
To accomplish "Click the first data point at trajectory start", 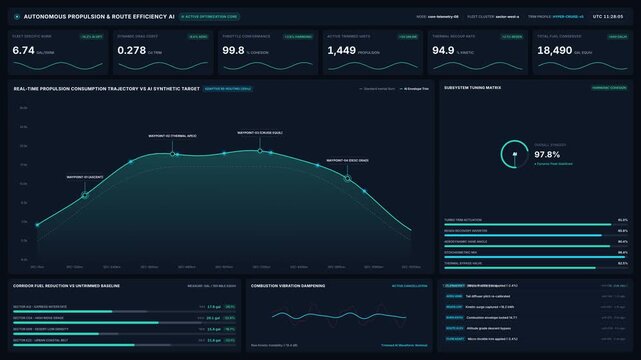I will 38,225.
